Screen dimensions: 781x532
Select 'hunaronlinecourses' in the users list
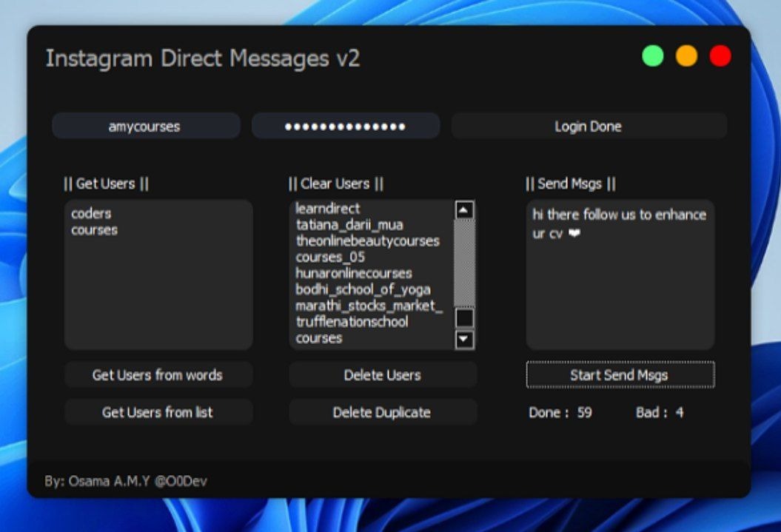[354, 273]
